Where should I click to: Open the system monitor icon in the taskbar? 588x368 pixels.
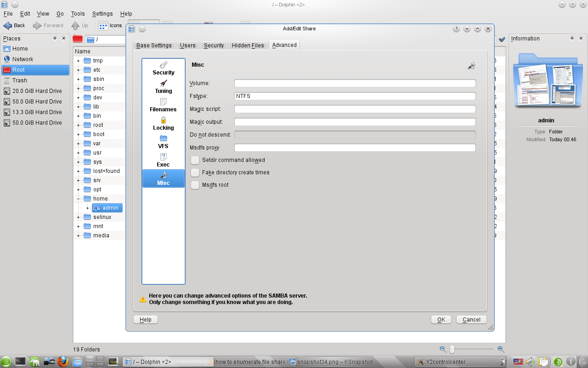pos(113,362)
